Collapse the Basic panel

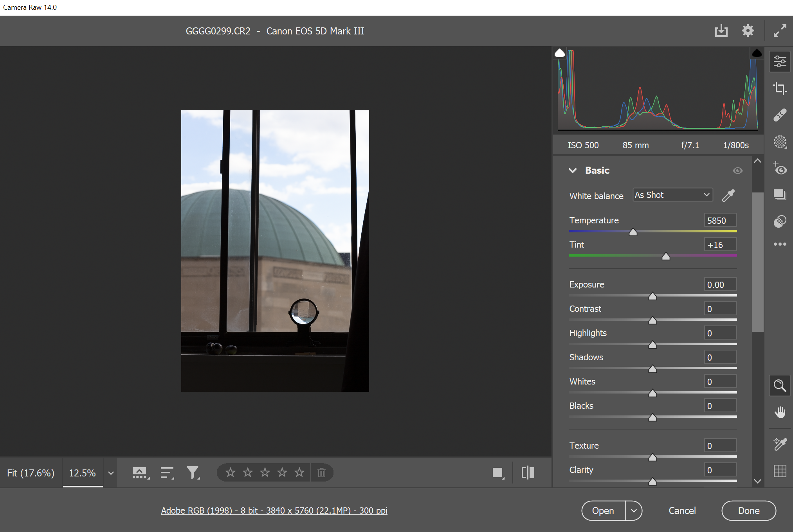pyautogui.click(x=573, y=170)
